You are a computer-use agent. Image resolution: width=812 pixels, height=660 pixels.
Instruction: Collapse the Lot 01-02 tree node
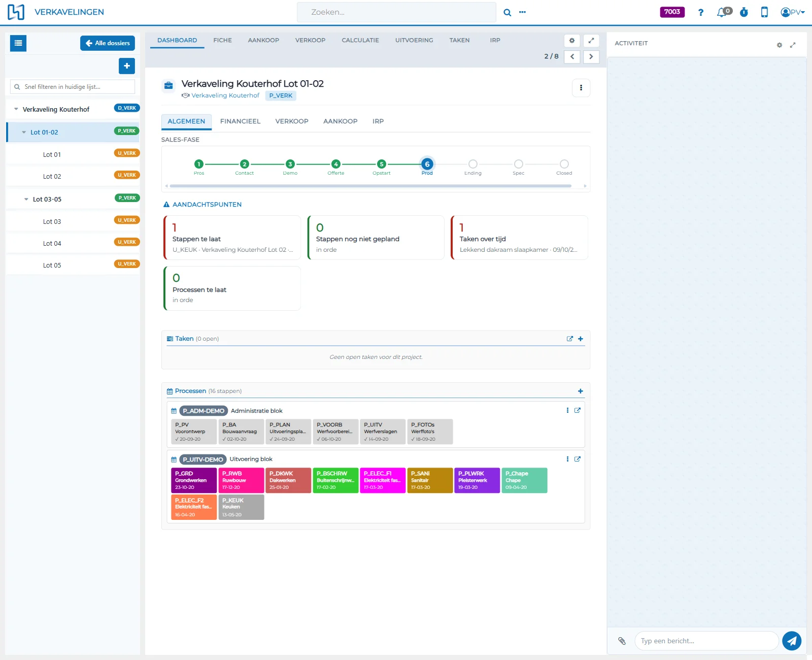[24, 132]
